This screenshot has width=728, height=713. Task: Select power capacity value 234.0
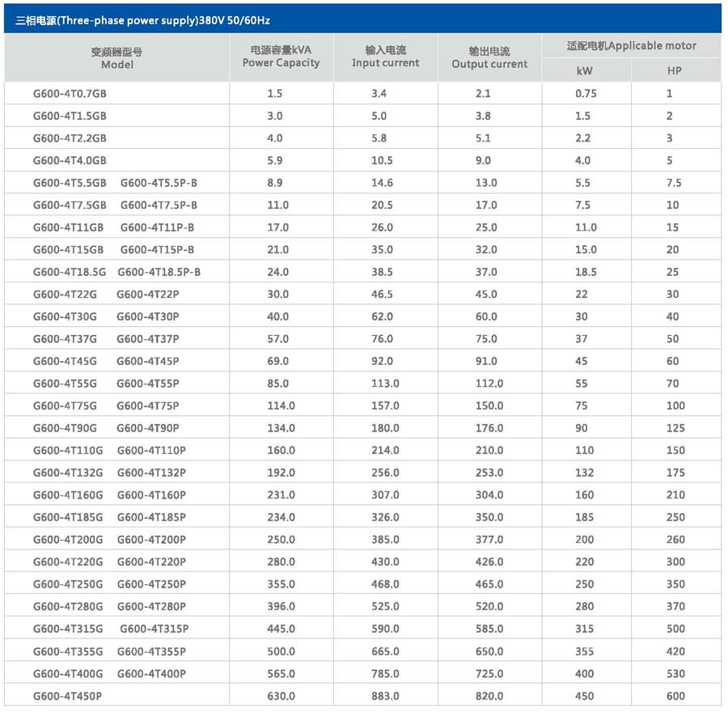point(281,517)
